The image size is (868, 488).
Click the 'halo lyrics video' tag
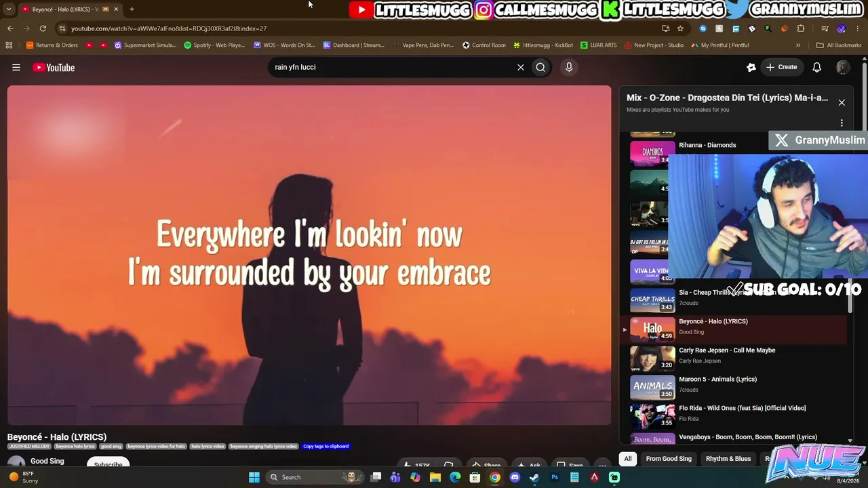(x=208, y=447)
